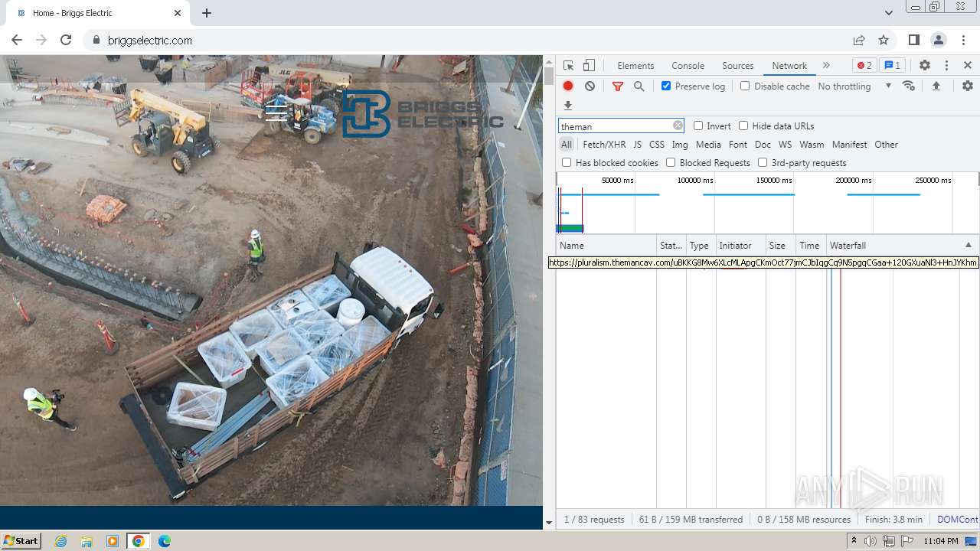Open Chrome tab search dropdown
This screenshot has height=551, width=980.
(x=889, y=13)
